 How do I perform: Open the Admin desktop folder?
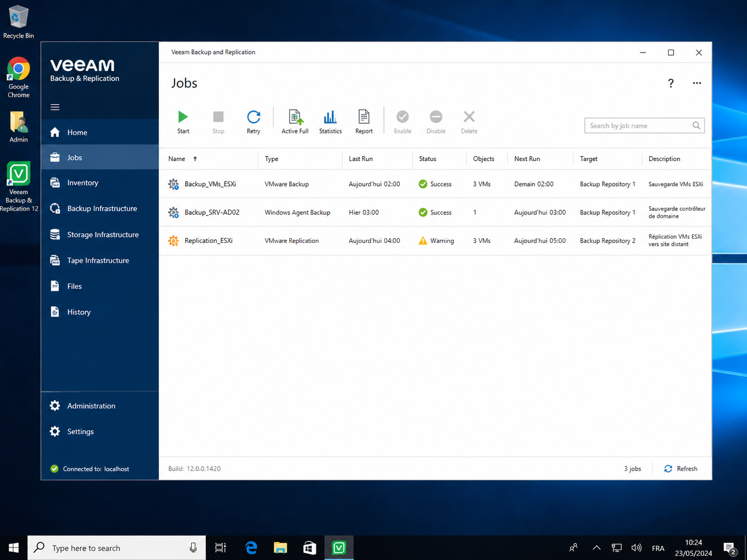click(19, 127)
